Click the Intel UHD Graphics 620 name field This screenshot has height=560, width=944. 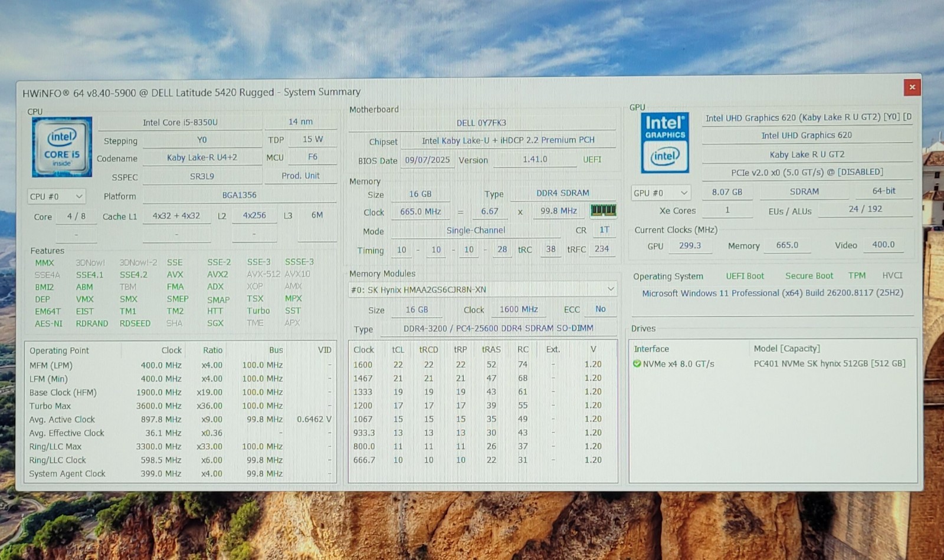pyautogui.click(x=807, y=136)
